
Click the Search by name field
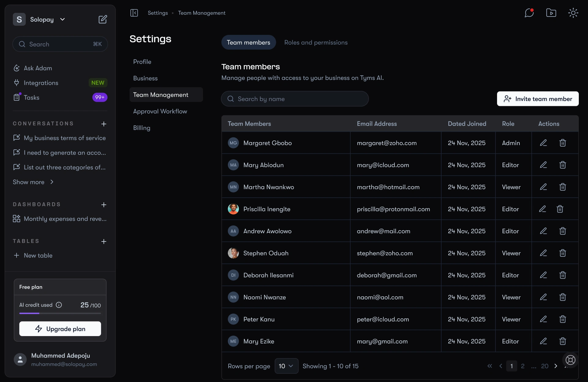click(295, 99)
